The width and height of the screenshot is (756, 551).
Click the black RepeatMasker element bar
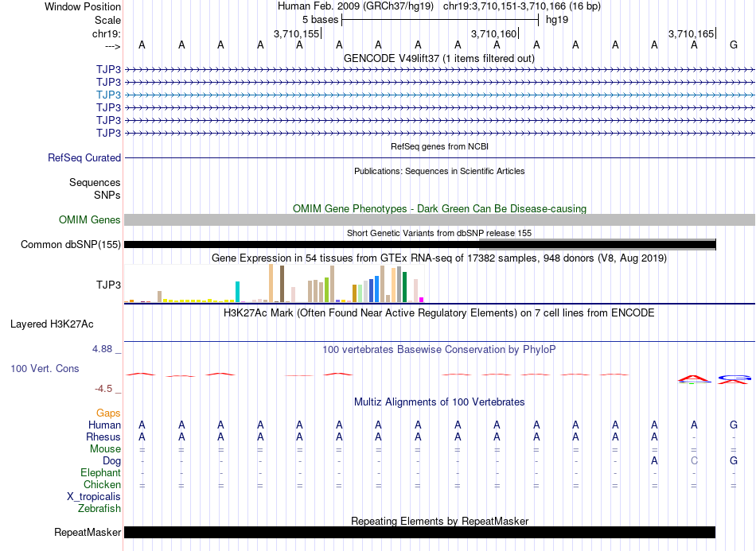419,532
